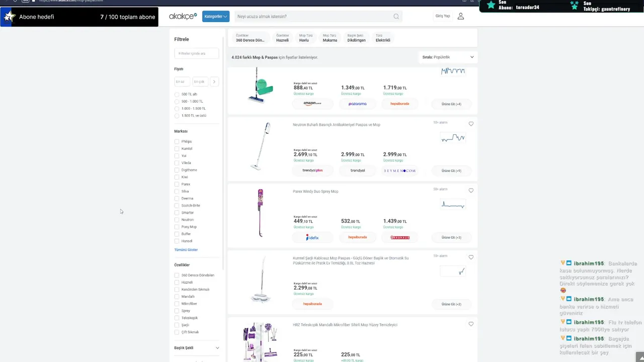Click Tümünü Göster under brands
The width and height of the screenshot is (644, 362).
click(186, 250)
